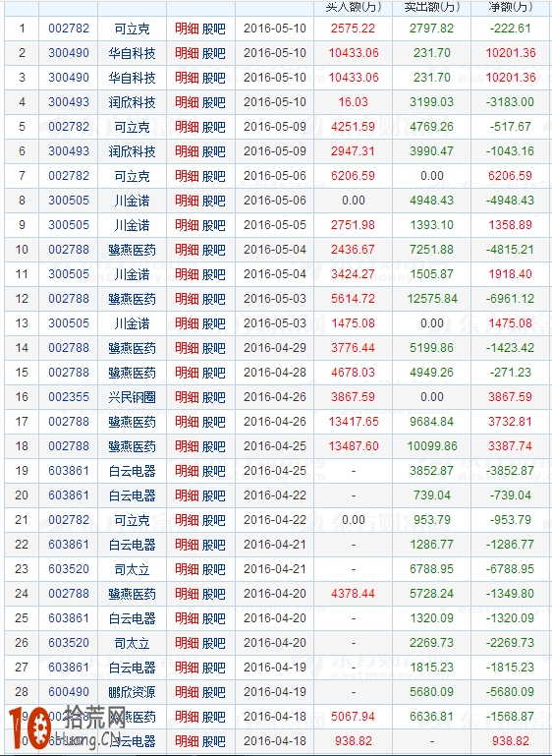Open stock code 600490 鹏欣资源
Viewport: 552px width, 756px height.
click(x=69, y=692)
